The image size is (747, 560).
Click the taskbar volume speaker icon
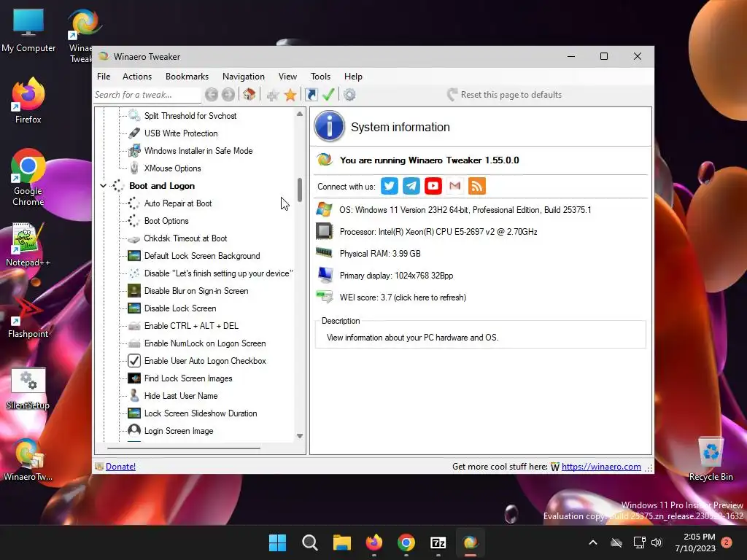pos(656,542)
